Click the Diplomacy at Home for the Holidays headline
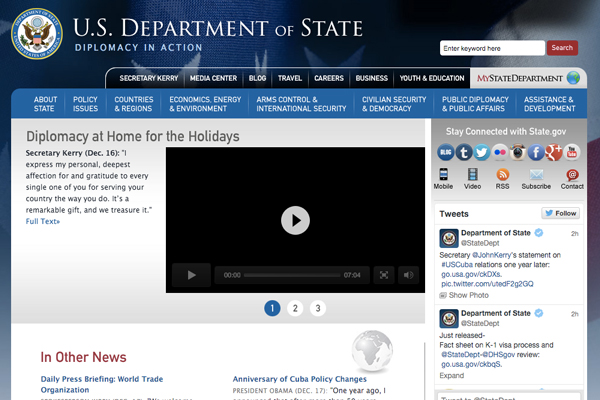This screenshot has height=400, width=600. [132, 136]
